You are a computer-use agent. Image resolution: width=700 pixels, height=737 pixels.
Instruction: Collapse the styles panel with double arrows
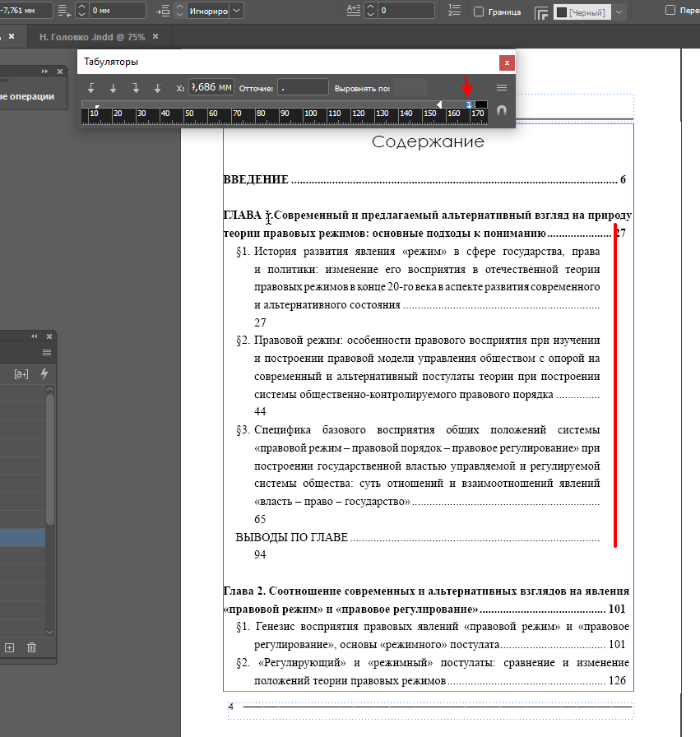(35, 336)
